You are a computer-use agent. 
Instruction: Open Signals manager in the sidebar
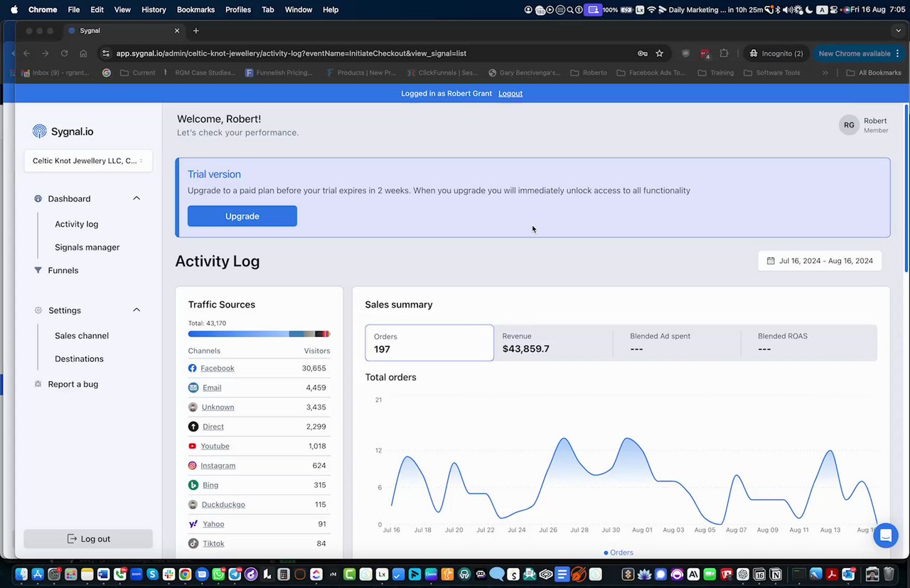pyautogui.click(x=87, y=247)
